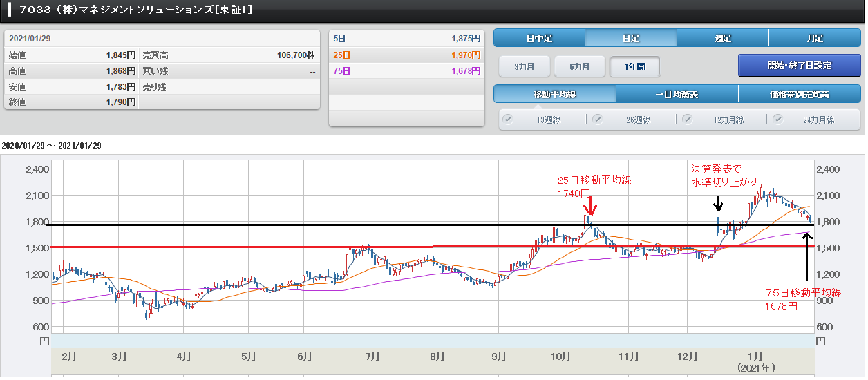
Task: Switch to 一目均衡表 indicator tab
Action: [677, 94]
